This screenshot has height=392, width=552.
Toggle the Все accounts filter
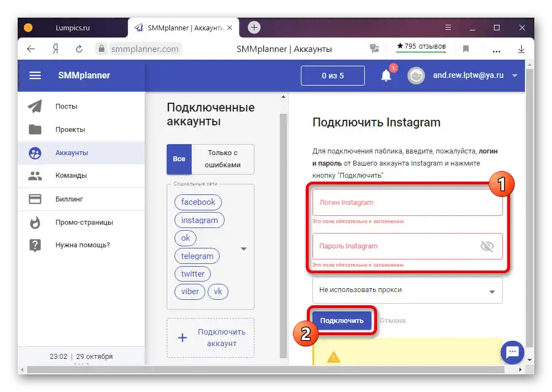(x=178, y=159)
